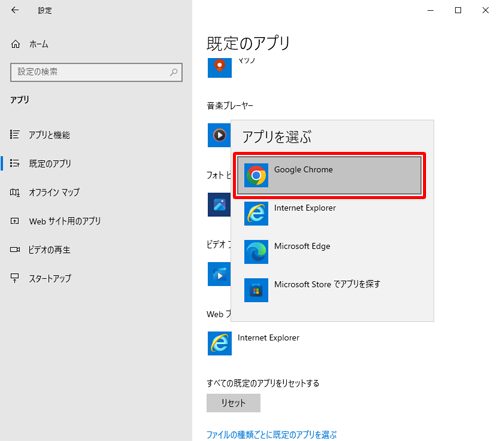Click the Maps app pin icon
The width and height of the screenshot is (500, 441).
click(x=219, y=68)
